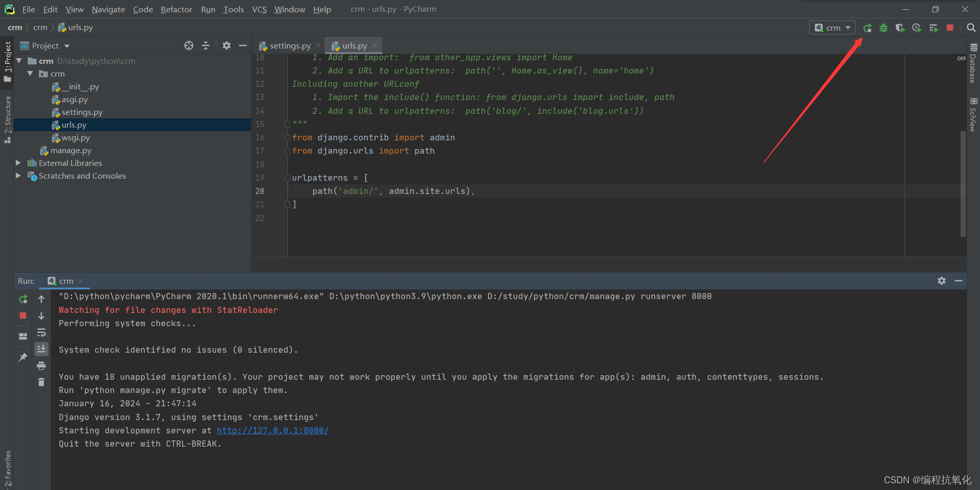
Task: Open the 1: Project side tool tab
Action: 7,62
